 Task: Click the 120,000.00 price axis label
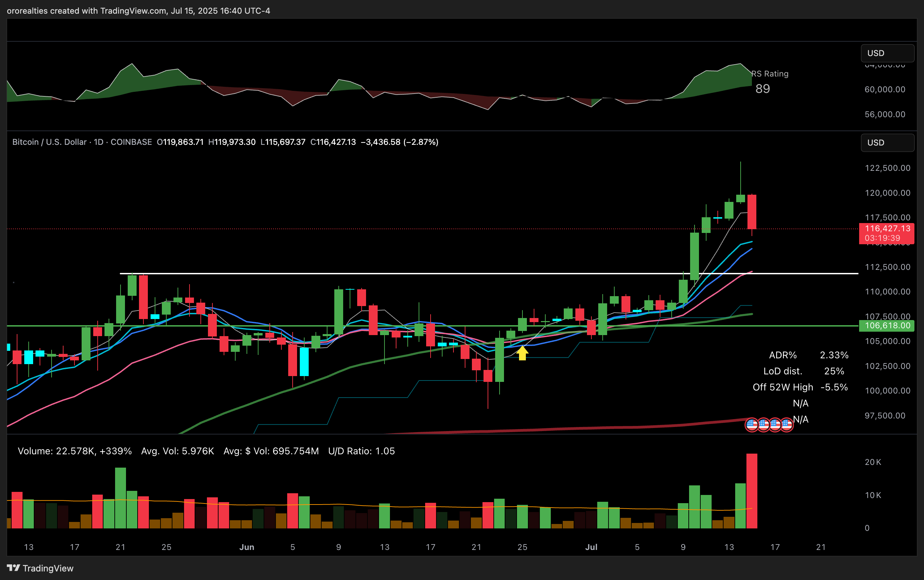pos(887,193)
